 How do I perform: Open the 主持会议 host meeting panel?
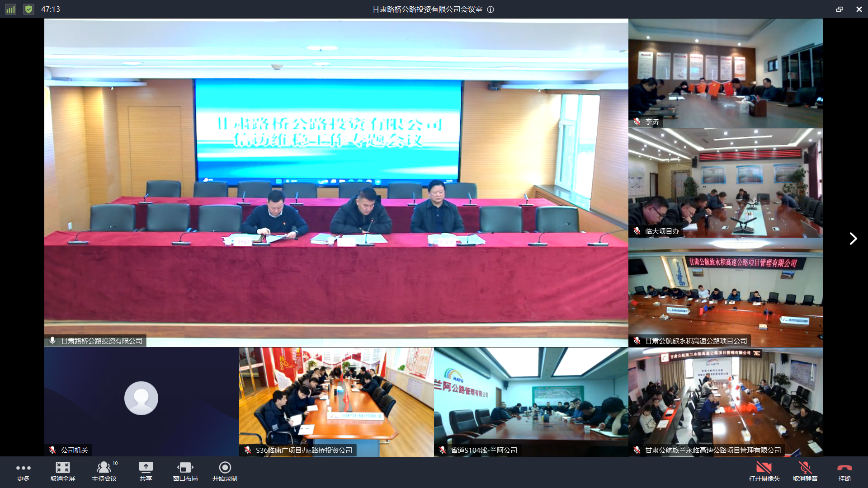(104, 471)
